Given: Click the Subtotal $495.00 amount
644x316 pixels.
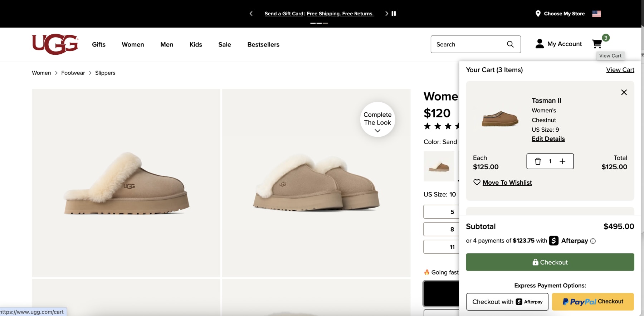Looking at the screenshot, I should [x=619, y=227].
